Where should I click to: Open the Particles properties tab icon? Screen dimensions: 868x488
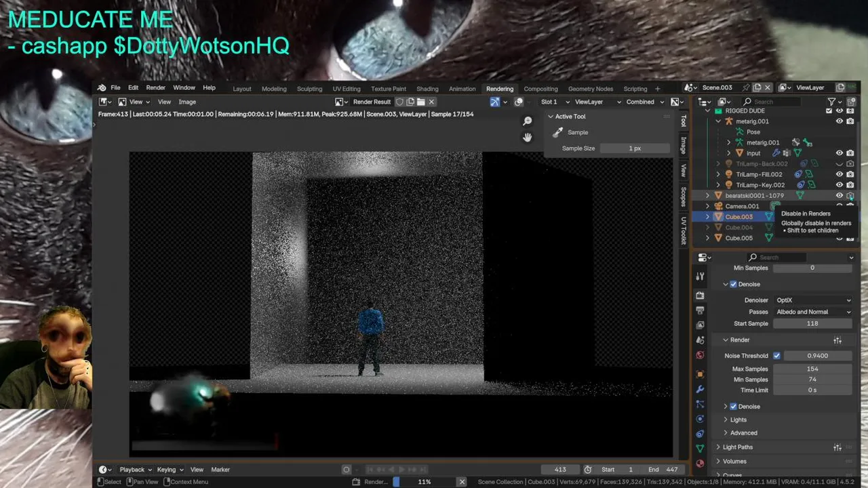[700, 404]
